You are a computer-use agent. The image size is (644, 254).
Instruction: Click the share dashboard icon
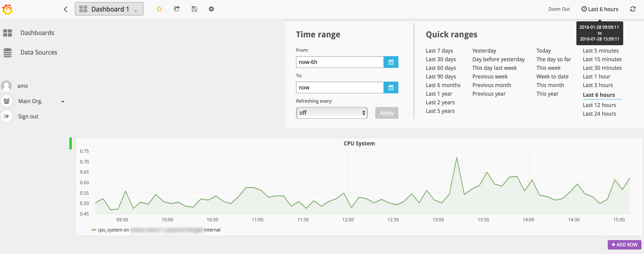point(177,9)
